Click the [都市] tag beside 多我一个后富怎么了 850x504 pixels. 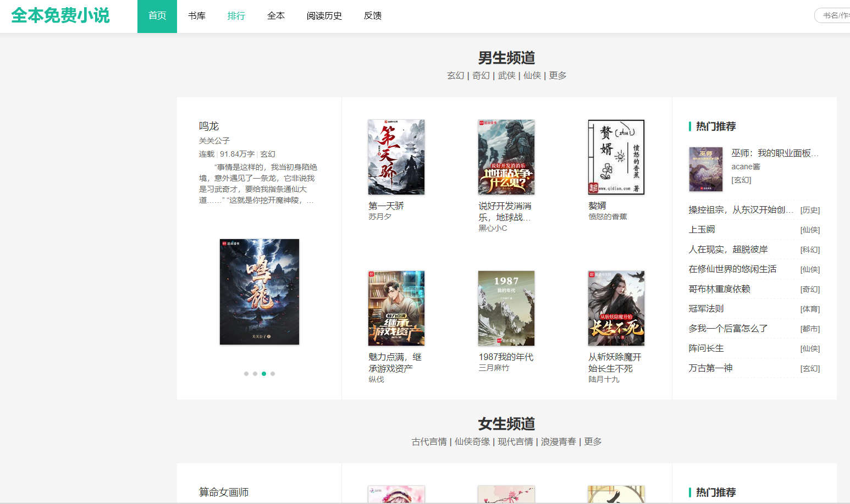click(810, 329)
